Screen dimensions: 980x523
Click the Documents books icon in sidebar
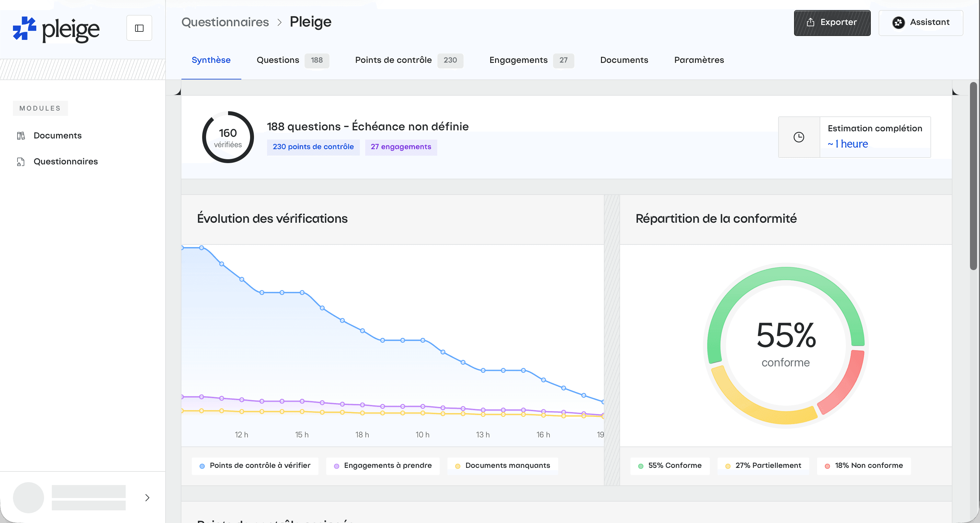coord(21,136)
